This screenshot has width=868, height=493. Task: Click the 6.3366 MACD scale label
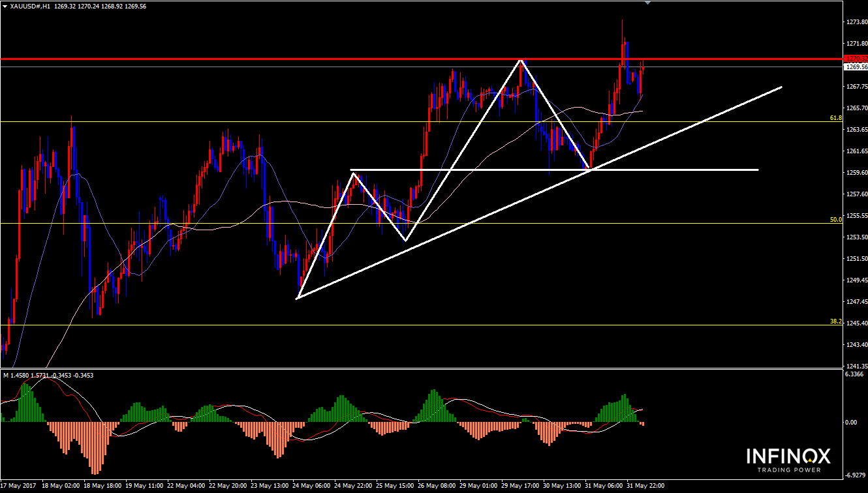tap(855, 375)
